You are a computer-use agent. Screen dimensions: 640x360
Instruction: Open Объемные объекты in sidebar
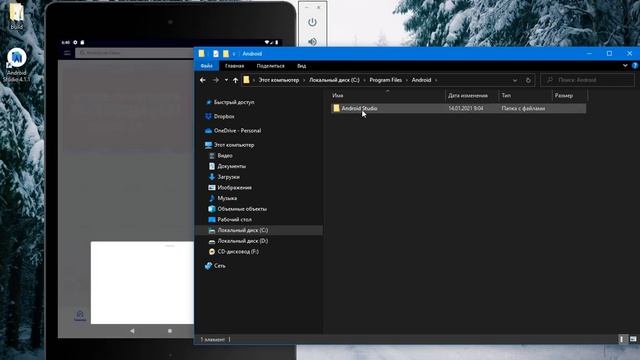pos(242,209)
